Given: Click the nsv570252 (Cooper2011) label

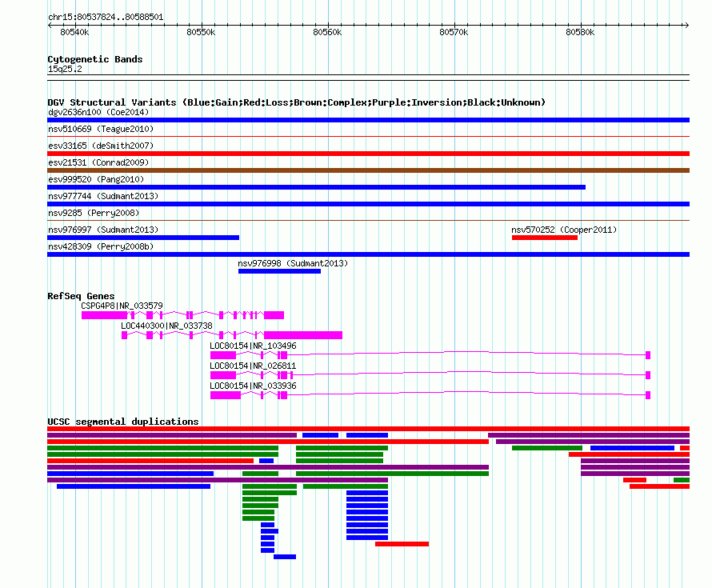Looking at the screenshot, I should click(x=564, y=230).
